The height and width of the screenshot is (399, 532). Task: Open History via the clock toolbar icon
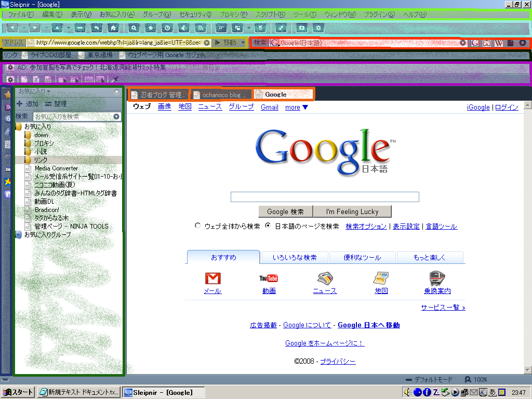pos(167,28)
